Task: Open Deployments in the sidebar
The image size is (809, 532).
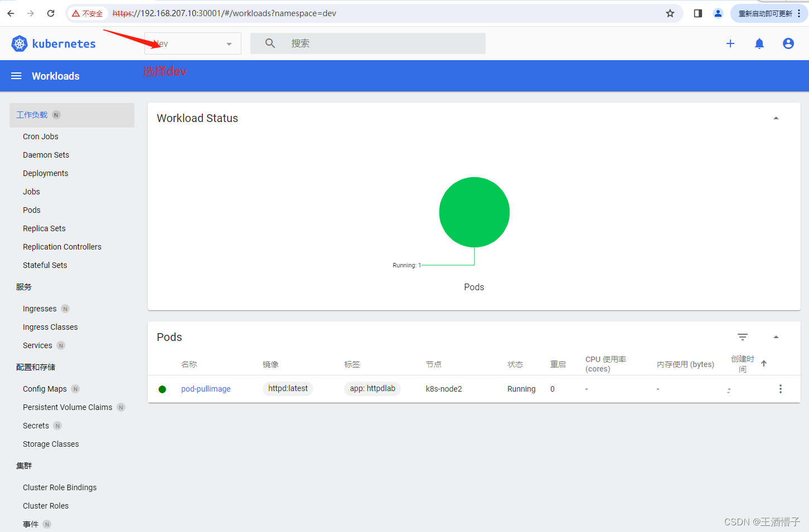Action: pos(46,173)
